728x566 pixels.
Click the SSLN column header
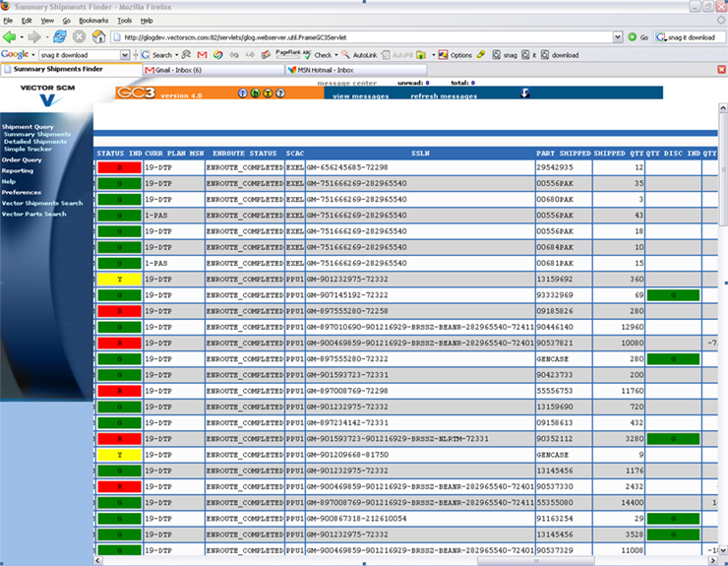coord(420,153)
